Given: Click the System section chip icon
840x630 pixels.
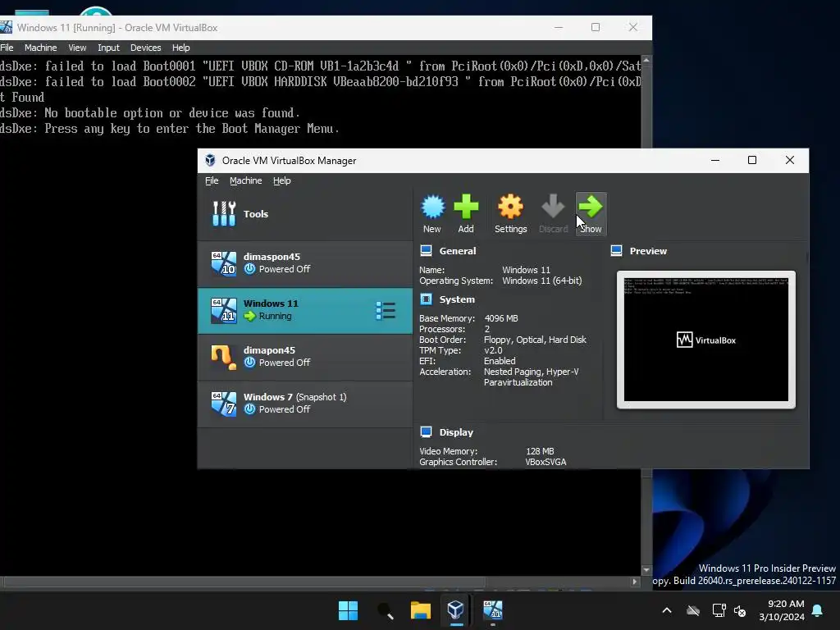Looking at the screenshot, I should click(426, 299).
